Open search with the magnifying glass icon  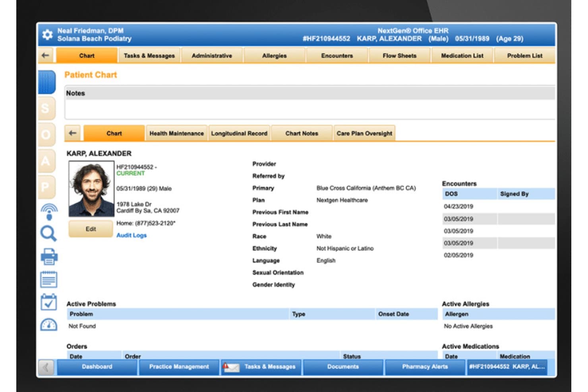49,234
